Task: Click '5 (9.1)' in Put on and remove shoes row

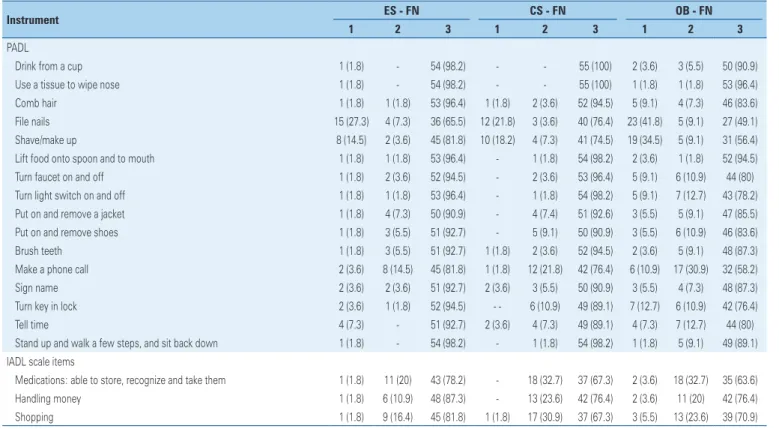Action: point(545,232)
